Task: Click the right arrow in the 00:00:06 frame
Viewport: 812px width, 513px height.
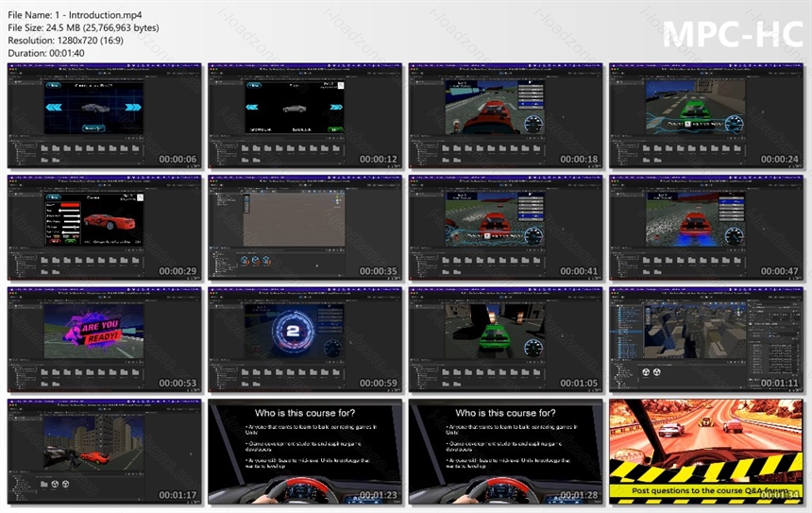Action: click(133, 108)
